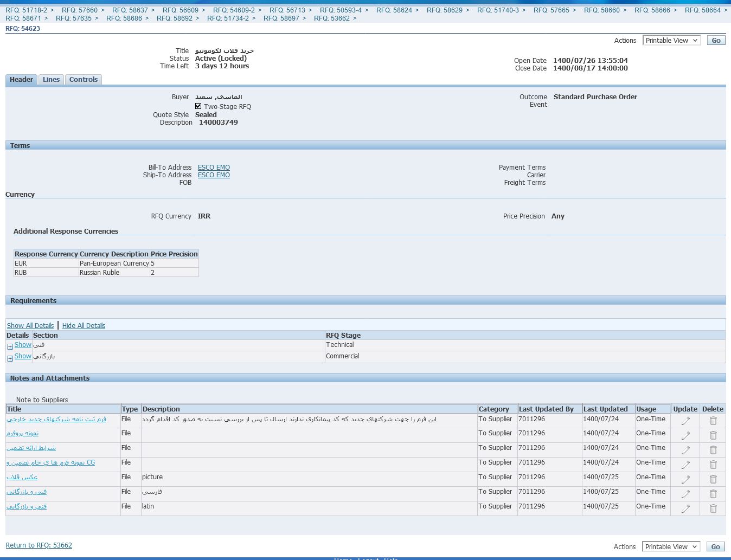Switch to the Header tab

coord(22,80)
